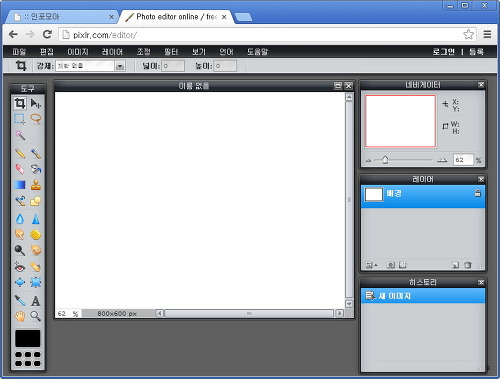Select the Drawing shapes tool

point(36,201)
